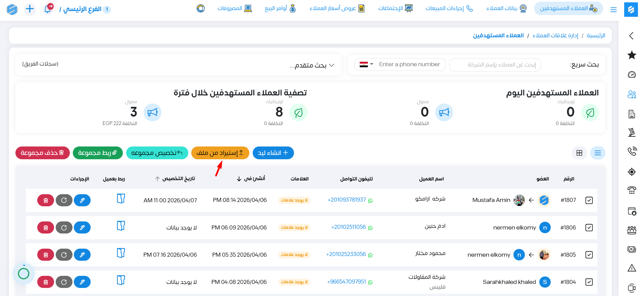Screen dimensions: 644x296
Task: Delete lead #1807 with red trash icon
Action: [46, 200]
